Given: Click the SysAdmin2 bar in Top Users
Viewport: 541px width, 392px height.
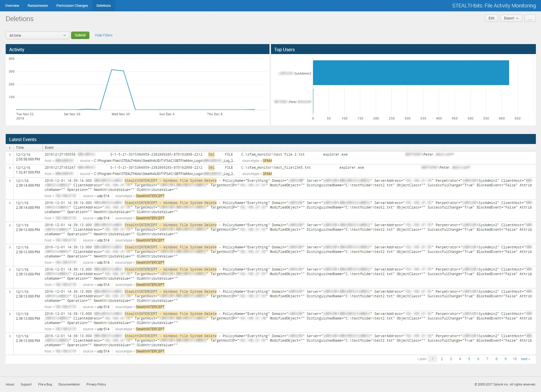Looking at the screenshot, I should (411, 73).
